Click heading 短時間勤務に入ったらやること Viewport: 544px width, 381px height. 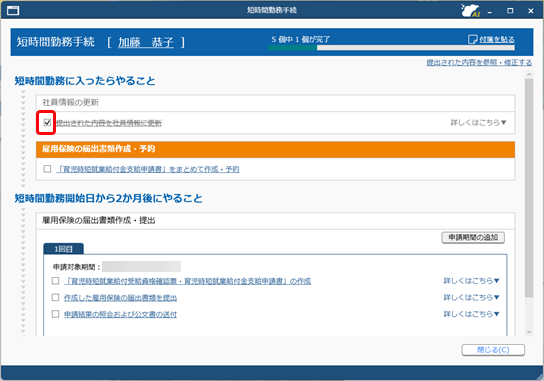pyautogui.click(x=85, y=81)
